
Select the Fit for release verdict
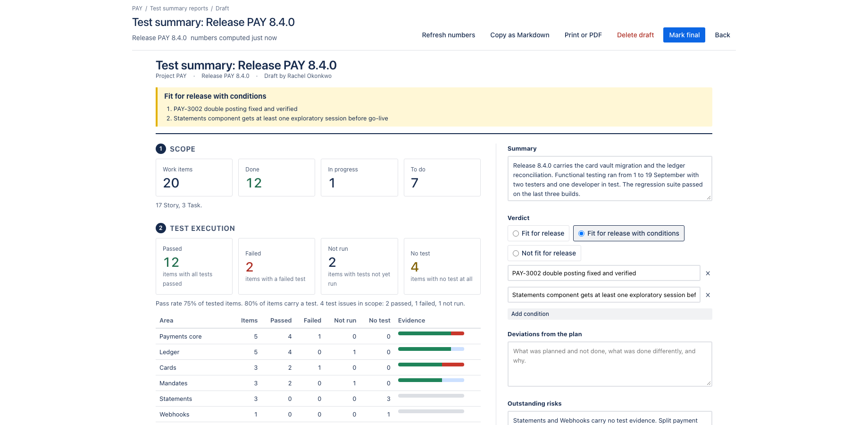point(538,233)
